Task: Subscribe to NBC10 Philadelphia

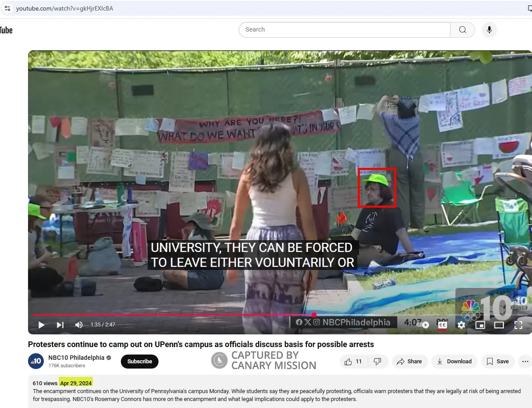Action: click(140, 362)
